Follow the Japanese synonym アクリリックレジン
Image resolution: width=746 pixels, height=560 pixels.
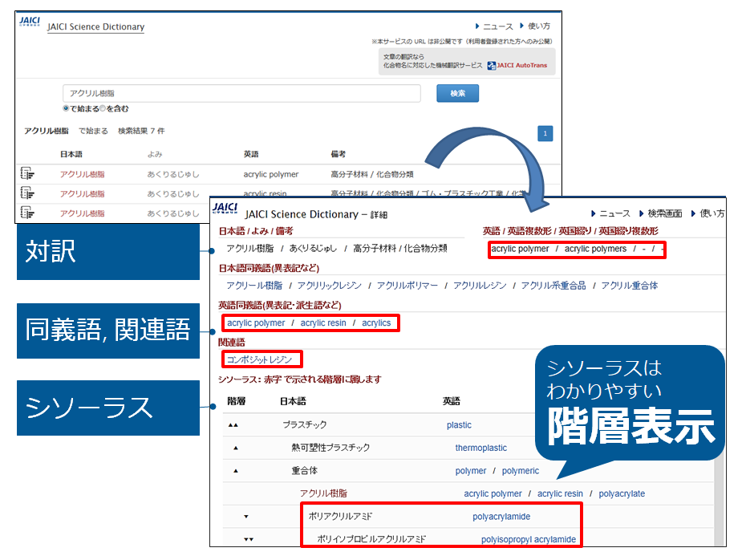(x=329, y=286)
